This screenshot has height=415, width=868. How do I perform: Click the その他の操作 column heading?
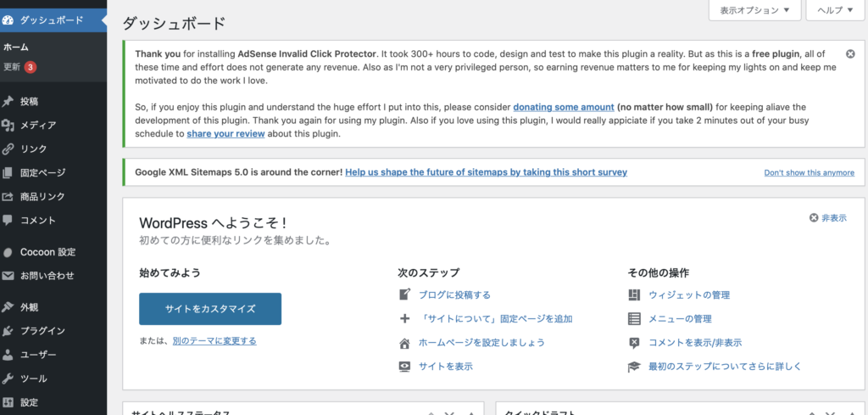[659, 272]
